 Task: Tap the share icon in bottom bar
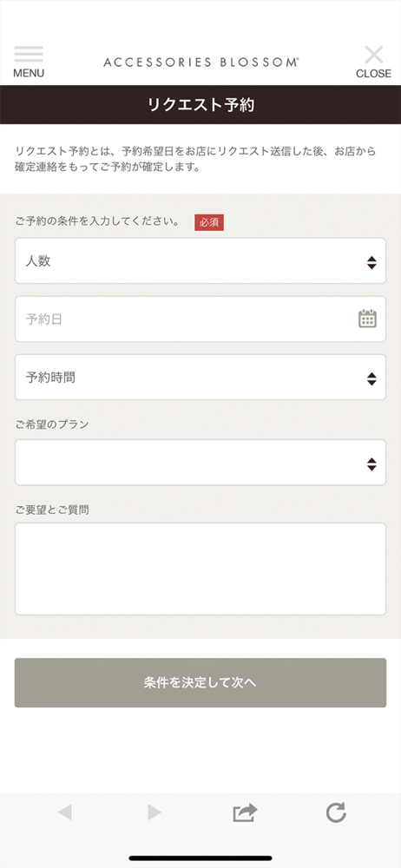246,812
